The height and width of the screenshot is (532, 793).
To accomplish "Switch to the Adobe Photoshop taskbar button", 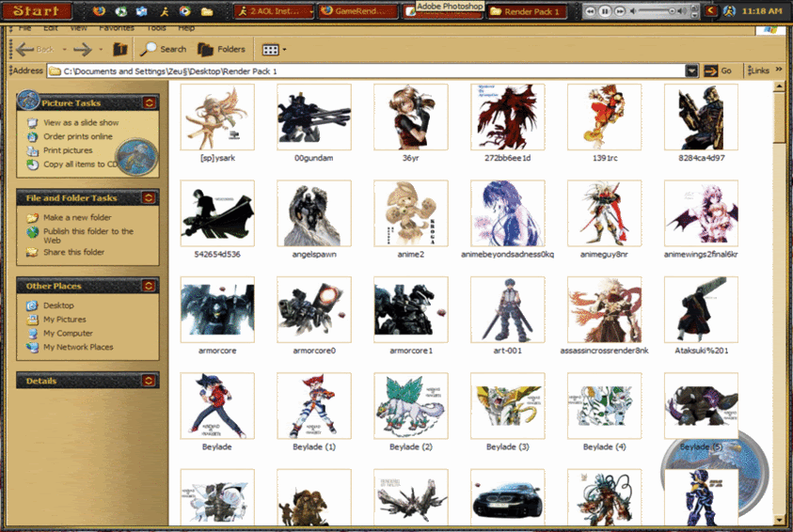I will 442,11.
